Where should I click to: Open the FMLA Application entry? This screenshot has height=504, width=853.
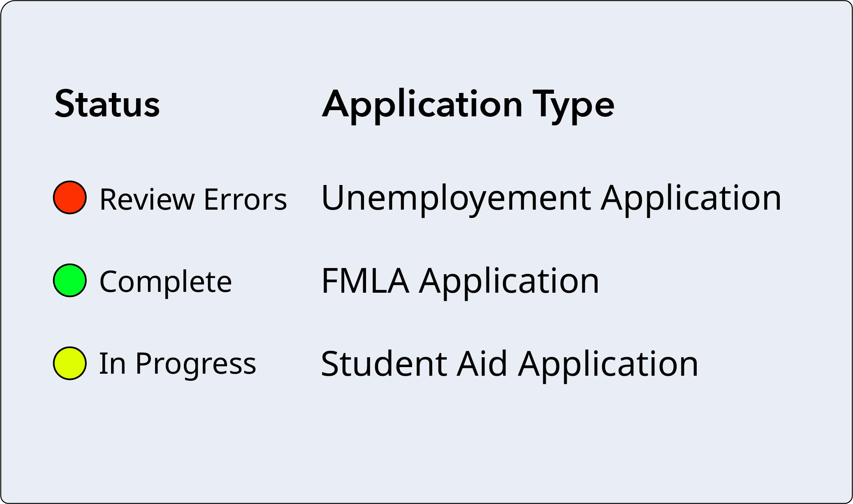(460, 281)
